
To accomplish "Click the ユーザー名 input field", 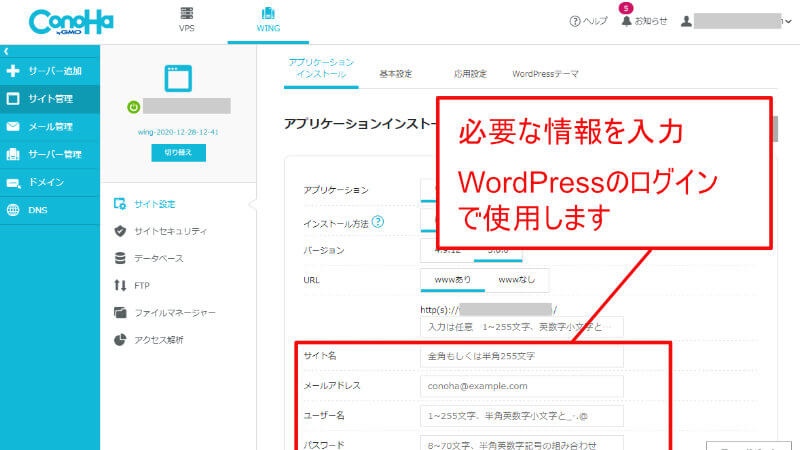I will point(521,416).
